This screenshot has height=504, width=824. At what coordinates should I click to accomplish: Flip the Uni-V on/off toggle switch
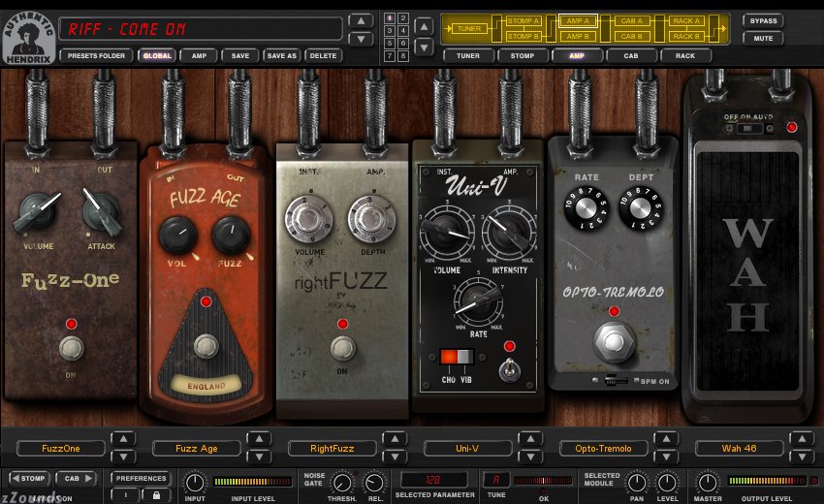[509, 369]
